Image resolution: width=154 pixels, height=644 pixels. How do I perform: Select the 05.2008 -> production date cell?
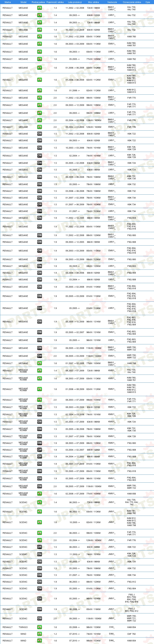click(x=74, y=627)
